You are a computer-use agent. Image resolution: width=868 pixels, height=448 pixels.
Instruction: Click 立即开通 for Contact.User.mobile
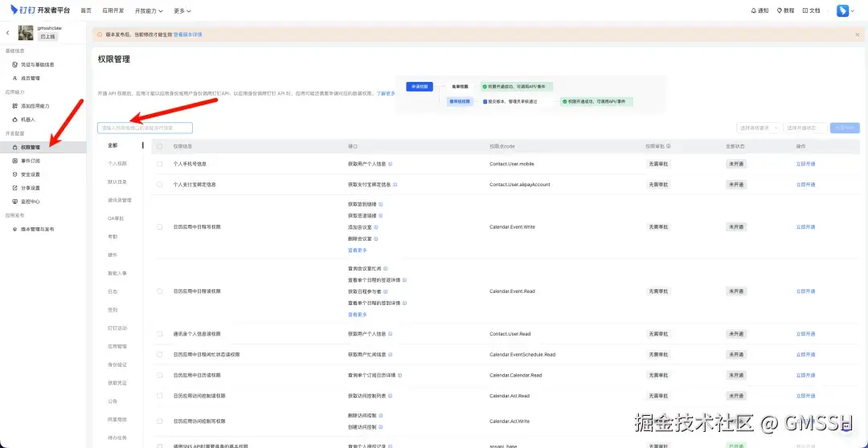[805, 165]
